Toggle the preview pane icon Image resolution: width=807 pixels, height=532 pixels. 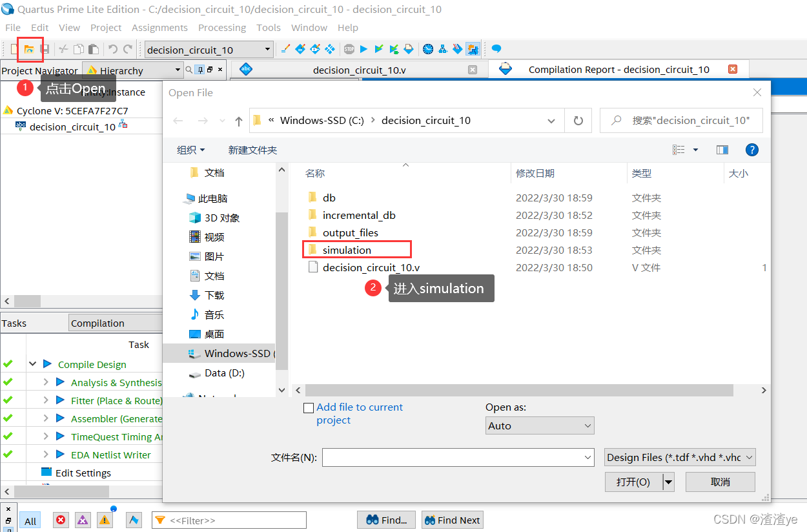[x=722, y=150]
